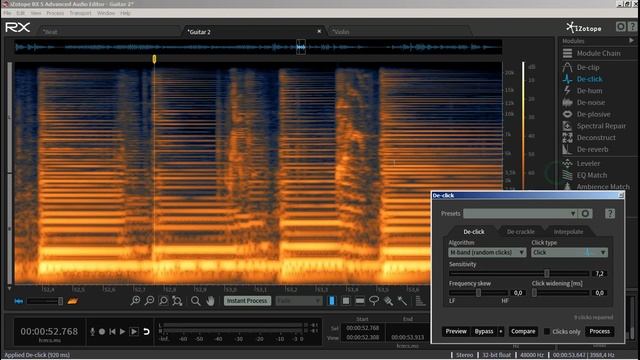Open the Algorithm dropdown
Viewport: 640px width, 360px height.
pos(487,253)
